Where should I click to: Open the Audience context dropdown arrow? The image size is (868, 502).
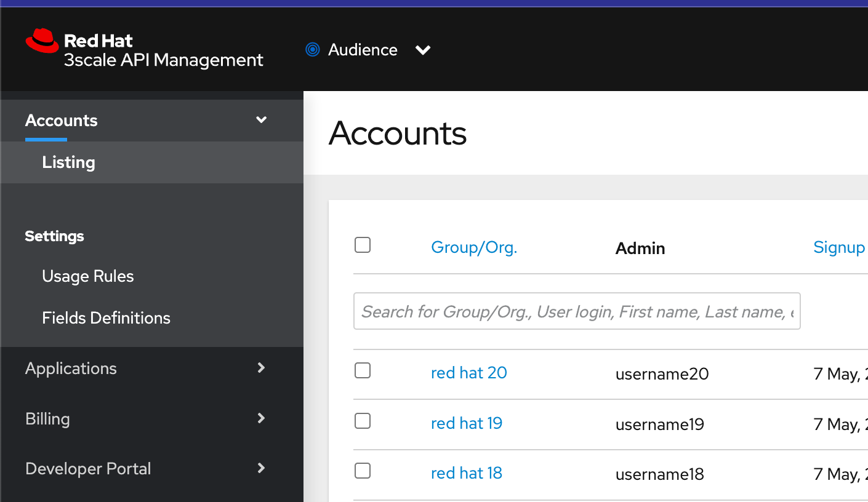(x=423, y=50)
